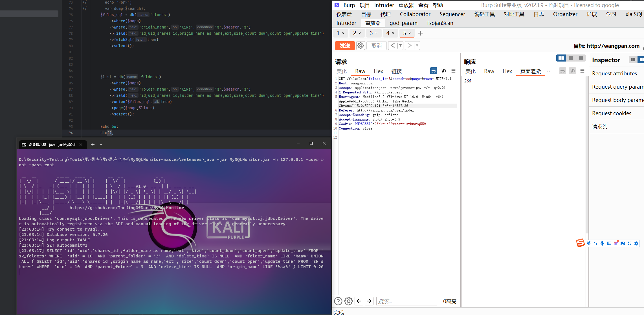Screen dimensions: 644x315
Task: Open the request editor hamburger menu
Action: pyautogui.click(x=454, y=71)
